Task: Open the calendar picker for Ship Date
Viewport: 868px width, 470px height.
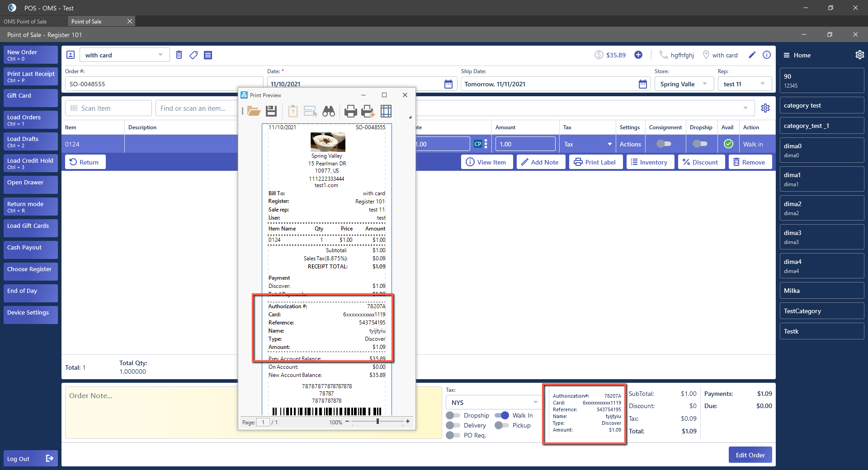Action: pyautogui.click(x=643, y=84)
